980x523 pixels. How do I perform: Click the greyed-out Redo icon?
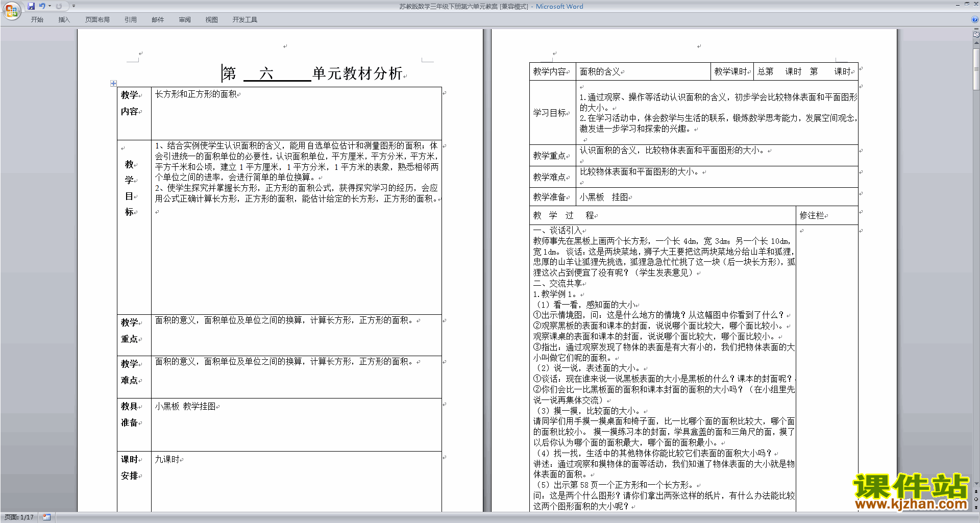(x=59, y=6)
